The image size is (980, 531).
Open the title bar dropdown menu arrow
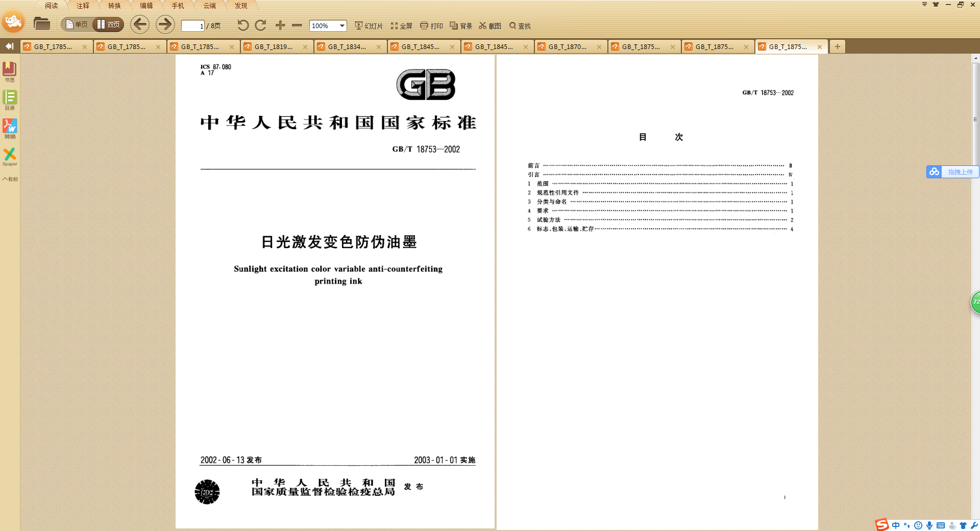tap(924, 5)
